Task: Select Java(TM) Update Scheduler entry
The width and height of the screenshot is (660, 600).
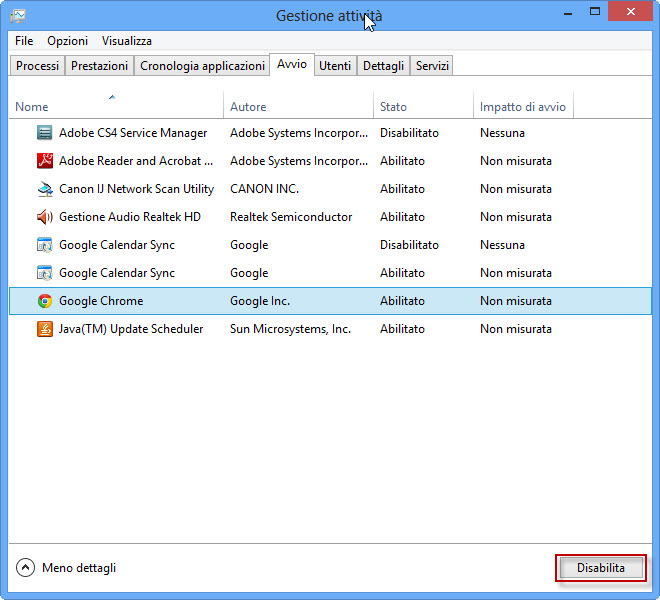Action: pyautogui.click(x=131, y=329)
